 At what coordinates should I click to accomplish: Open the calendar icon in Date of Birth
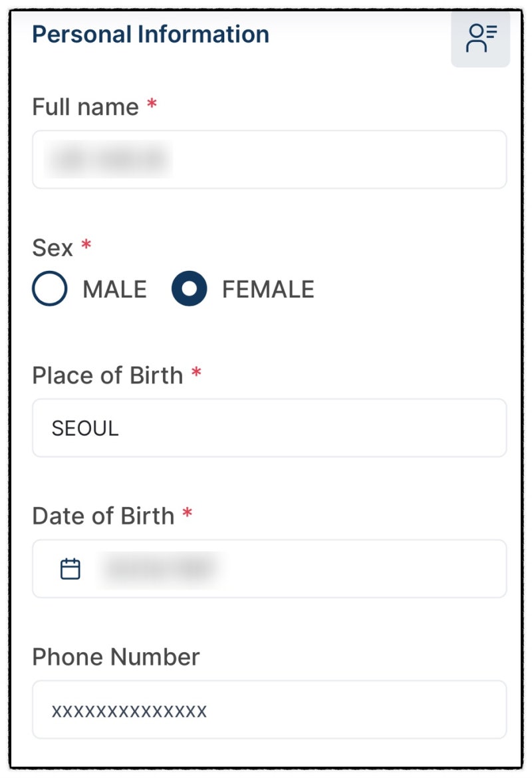tap(70, 568)
